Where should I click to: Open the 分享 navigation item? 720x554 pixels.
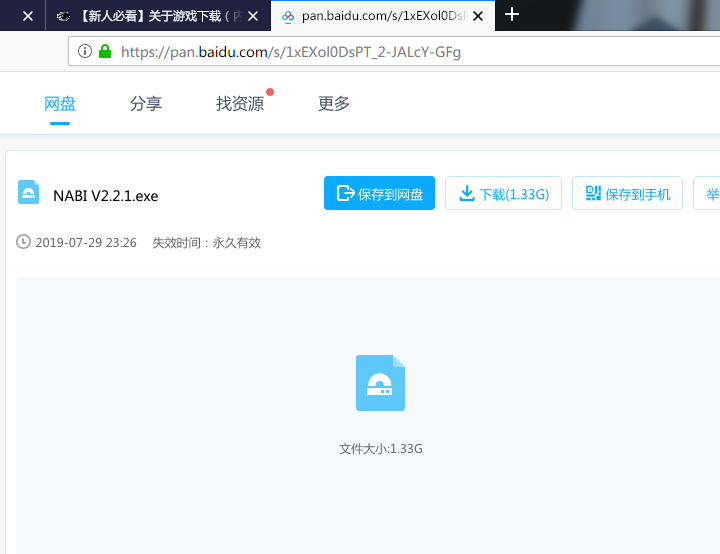click(146, 104)
